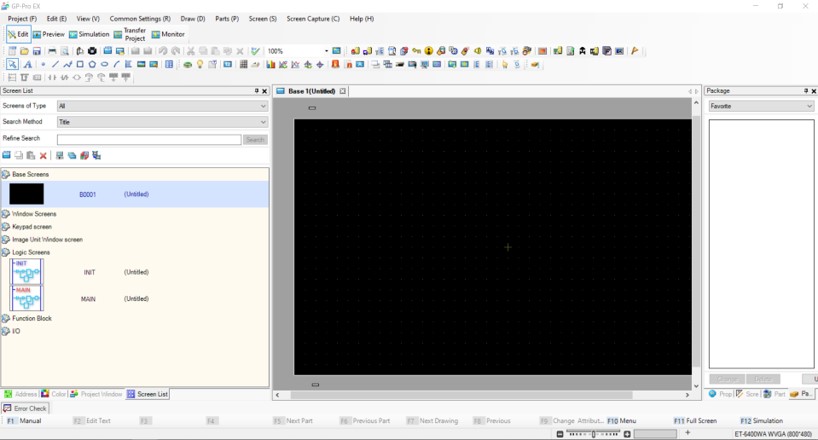Viewport: 818px width, 440px height.
Task: Open Search Method dropdown
Action: (x=163, y=122)
